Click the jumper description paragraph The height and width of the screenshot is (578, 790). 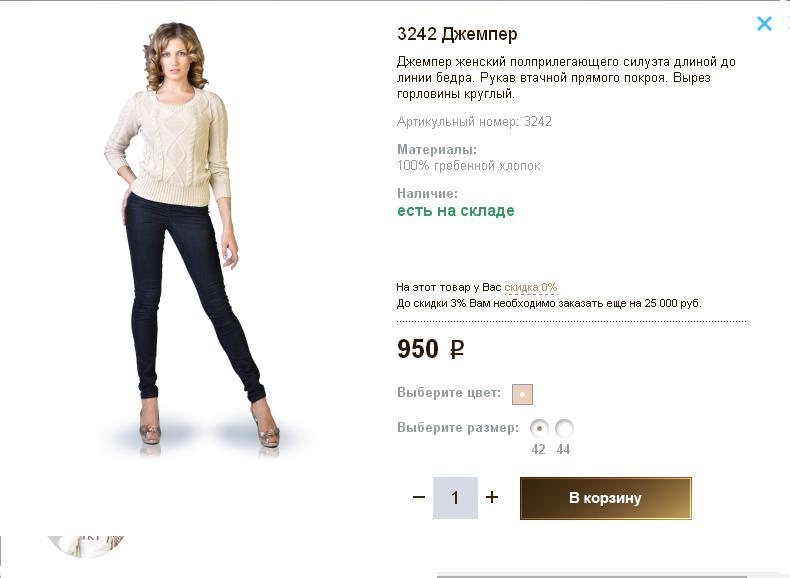pyautogui.click(x=566, y=78)
